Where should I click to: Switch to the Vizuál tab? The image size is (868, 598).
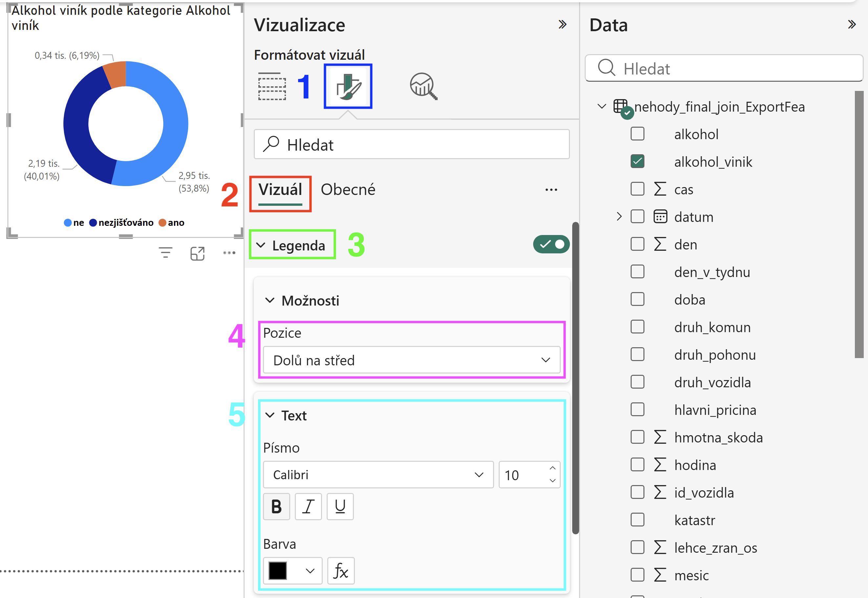point(280,190)
